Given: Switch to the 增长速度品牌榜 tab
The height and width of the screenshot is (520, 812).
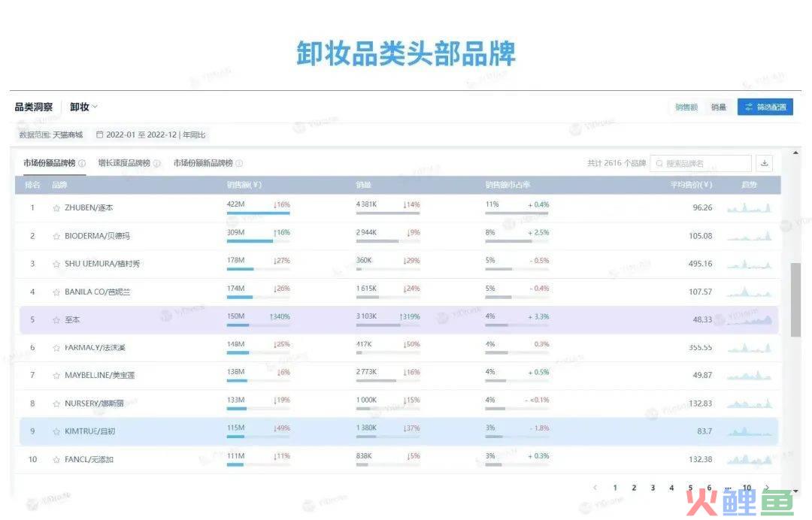Looking at the screenshot, I should (124, 163).
